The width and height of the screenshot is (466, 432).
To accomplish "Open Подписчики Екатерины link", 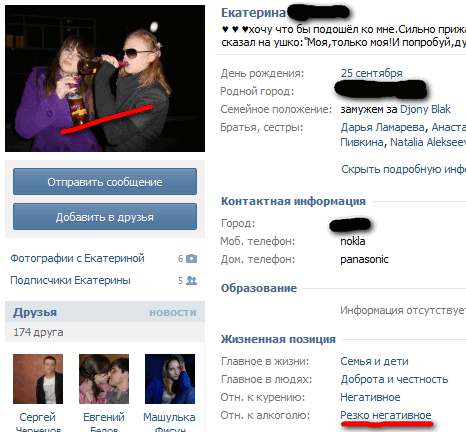I will pos(70,280).
